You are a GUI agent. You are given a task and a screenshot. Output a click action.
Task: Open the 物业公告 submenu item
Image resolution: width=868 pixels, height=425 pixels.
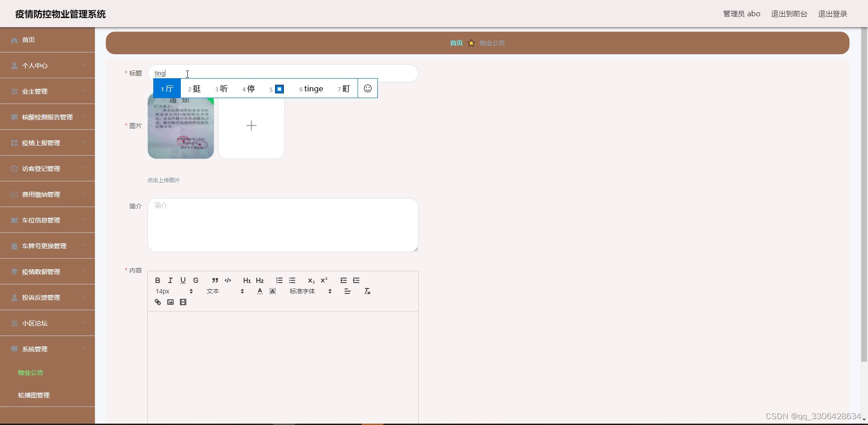[31, 373]
